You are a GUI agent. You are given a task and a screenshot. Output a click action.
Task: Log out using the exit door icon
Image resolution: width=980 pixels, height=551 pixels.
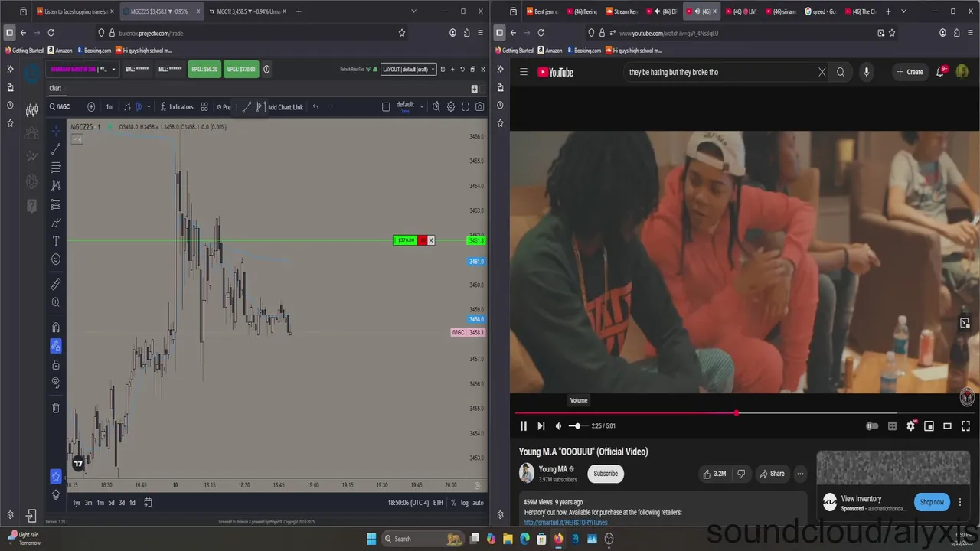pyautogui.click(x=31, y=516)
